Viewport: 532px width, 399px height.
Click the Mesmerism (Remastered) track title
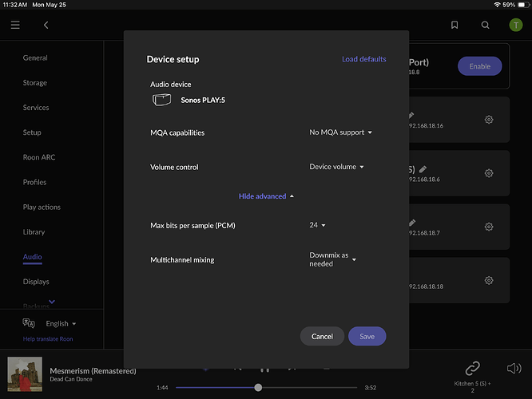(x=93, y=371)
